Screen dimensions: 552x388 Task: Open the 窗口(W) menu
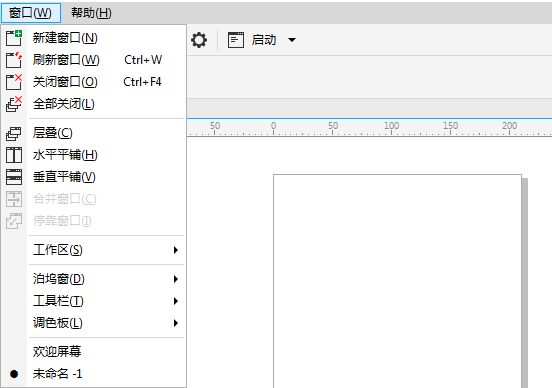(30, 13)
